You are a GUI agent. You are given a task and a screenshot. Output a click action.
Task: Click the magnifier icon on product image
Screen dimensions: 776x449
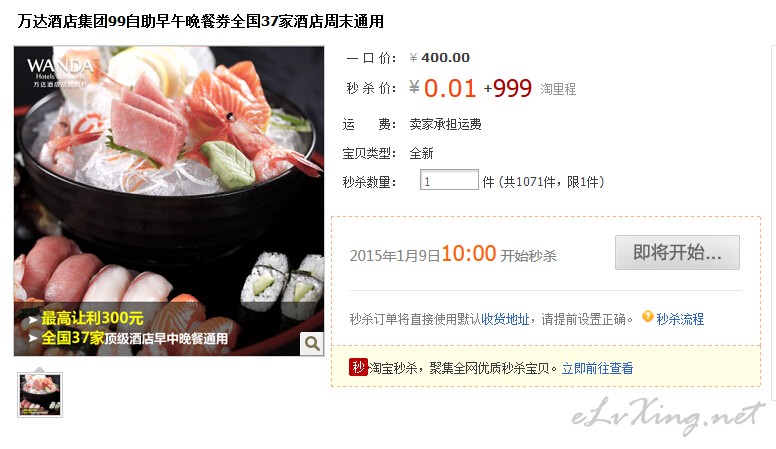coord(312,343)
